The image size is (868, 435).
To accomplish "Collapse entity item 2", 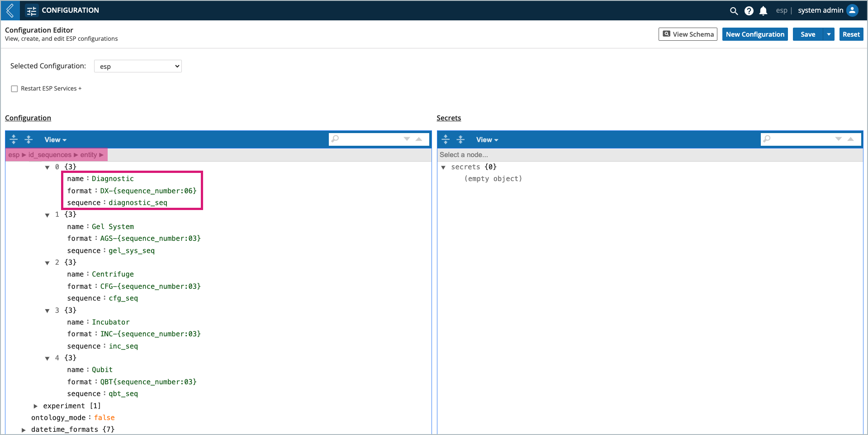I will pos(47,263).
